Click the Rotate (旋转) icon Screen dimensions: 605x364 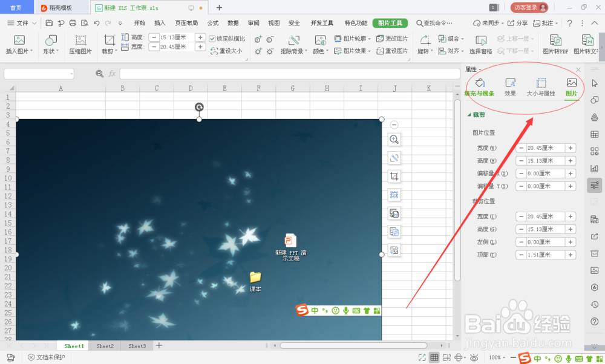click(x=425, y=40)
